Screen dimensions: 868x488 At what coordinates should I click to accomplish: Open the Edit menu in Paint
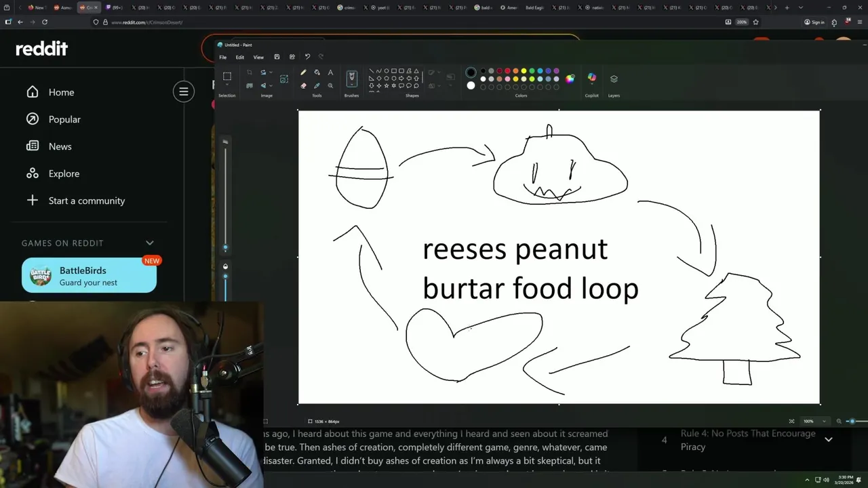(x=239, y=57)
